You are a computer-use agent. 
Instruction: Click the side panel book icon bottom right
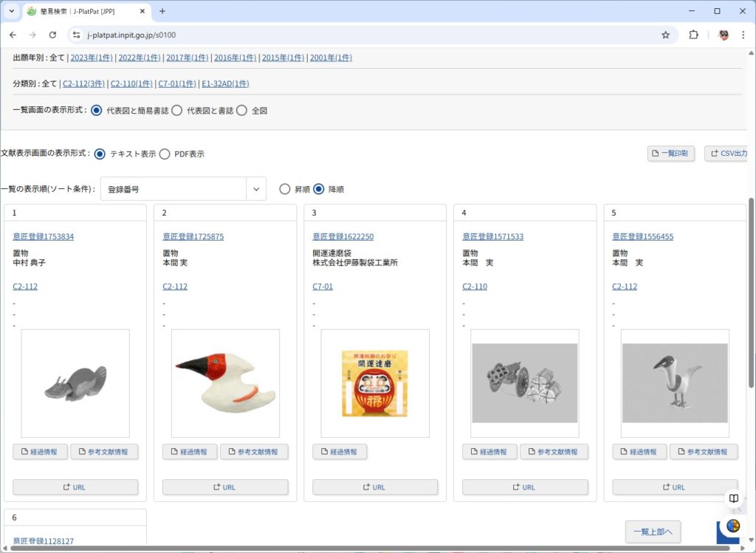(734, 498)
